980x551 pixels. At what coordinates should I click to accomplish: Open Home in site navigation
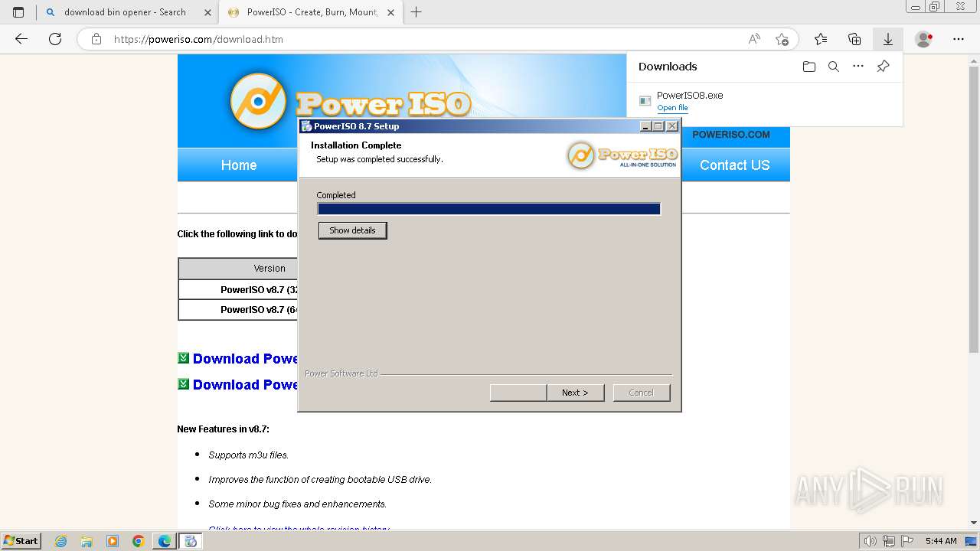click(239, 165)
